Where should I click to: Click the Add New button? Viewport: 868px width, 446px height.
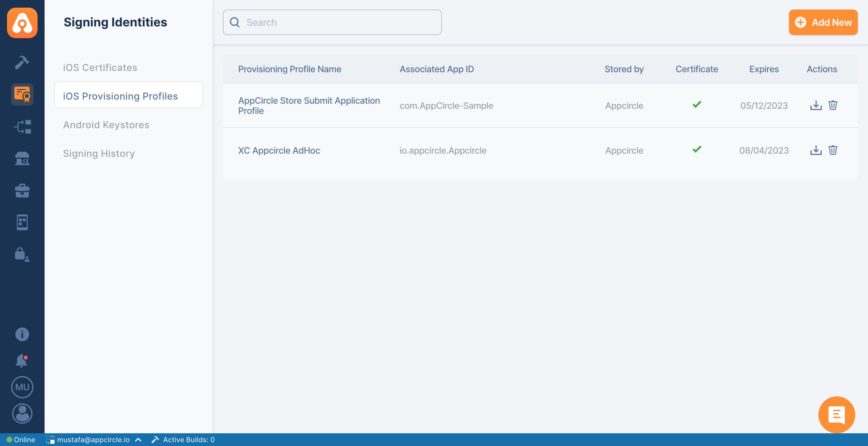[823, 22]
